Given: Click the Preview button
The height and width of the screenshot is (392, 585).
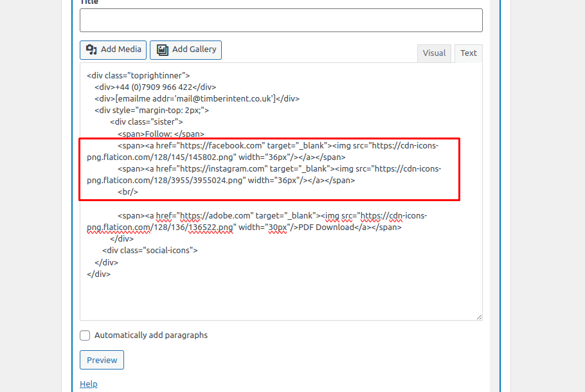Looking at the screenshot, I should pyautogui.click(x=102, y=360).
